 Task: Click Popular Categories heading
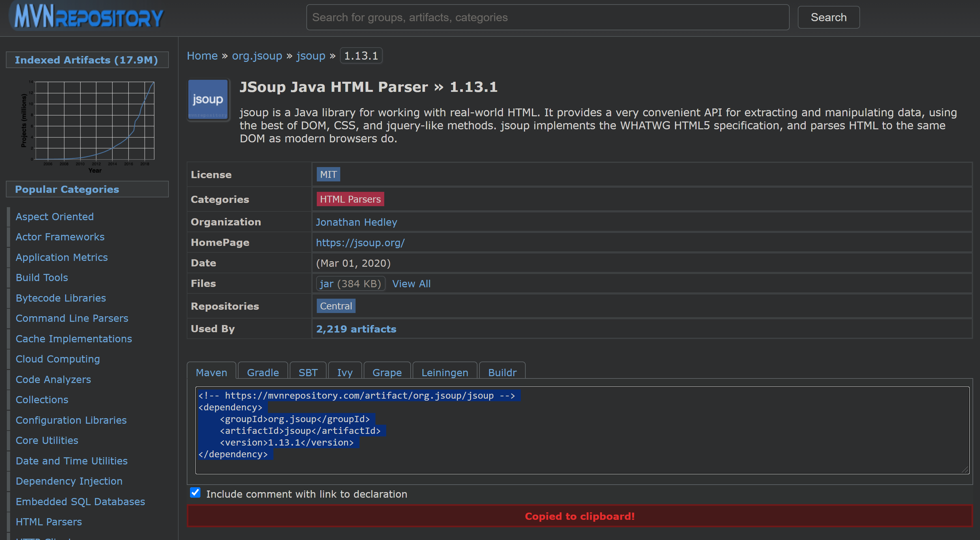click(x=87, y=189)
